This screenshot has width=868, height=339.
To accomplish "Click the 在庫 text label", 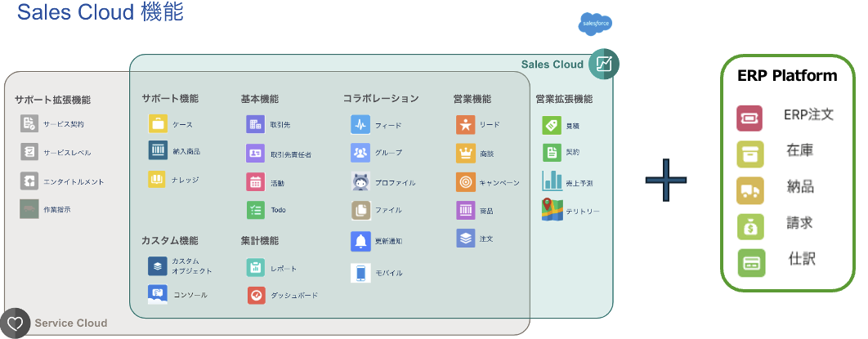I will point(800,150).
